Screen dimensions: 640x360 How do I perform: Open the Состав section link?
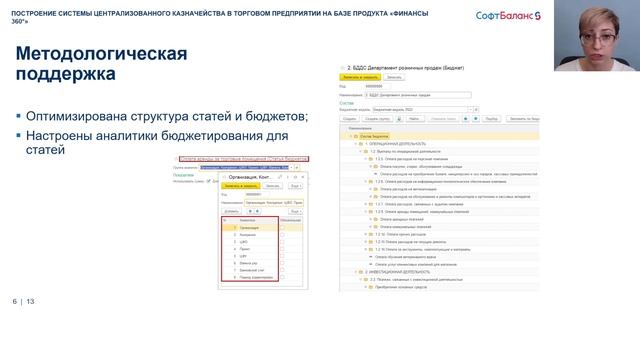347,103
